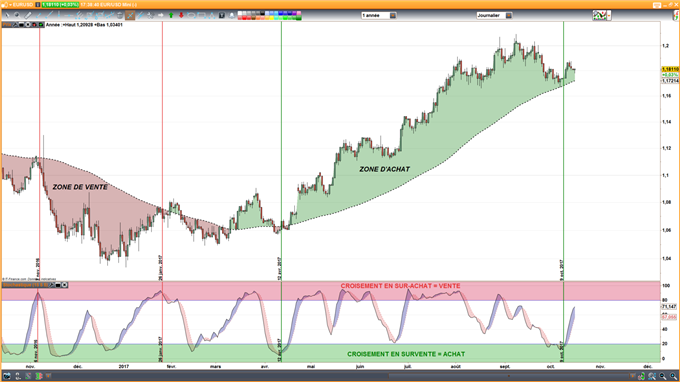Screen dimensions: 680x382
Task: Select the red down arrow marker tool
Action: (x=181, y=15)
